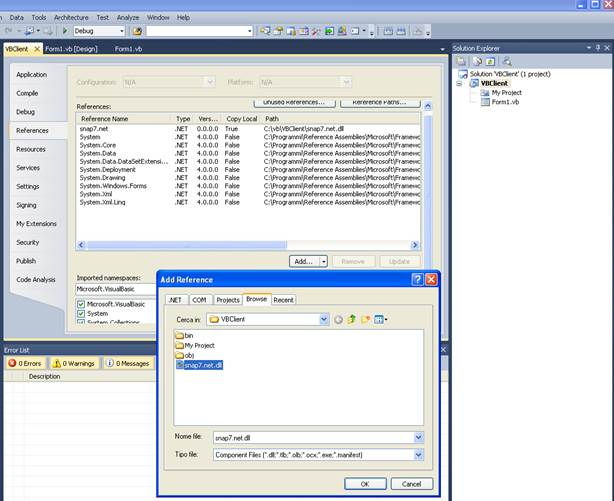Open the document tabs overflow dropdown

pyautogui.click(x=442, y=49)
